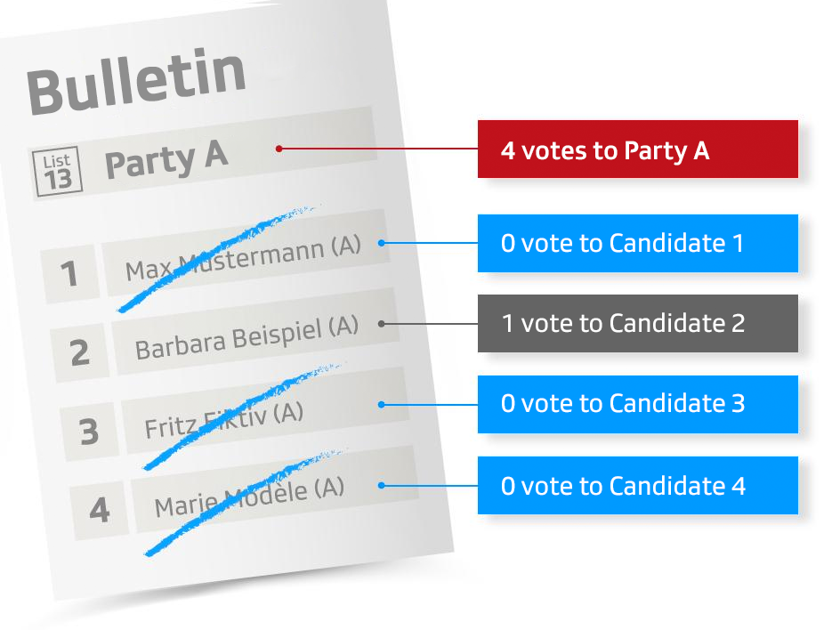Click the number 3 candidate box
The image size is (840, 630).
pos(89,431)
